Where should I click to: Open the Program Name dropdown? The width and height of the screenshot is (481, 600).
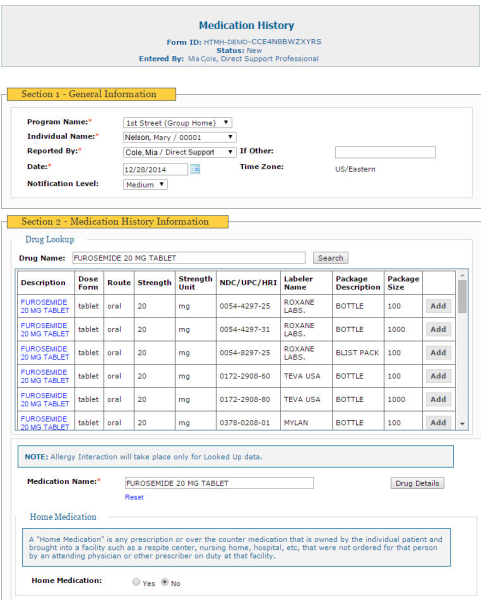[x=178, y=123]
